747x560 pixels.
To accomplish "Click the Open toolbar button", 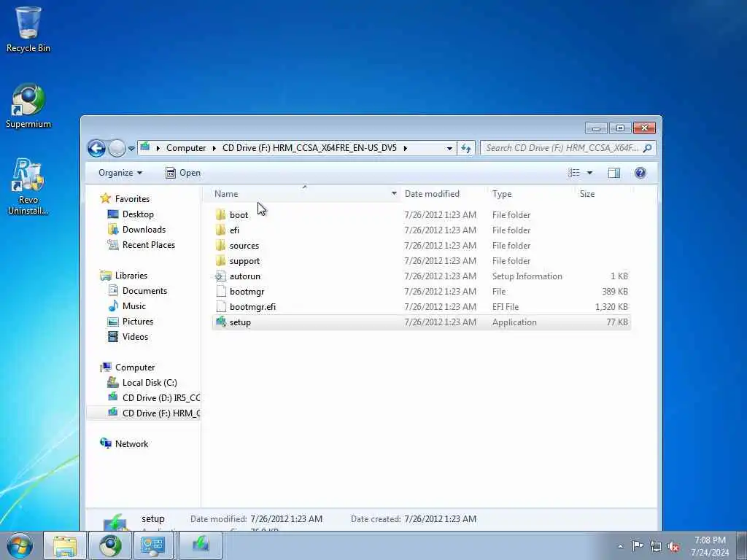I will (183, 173).
